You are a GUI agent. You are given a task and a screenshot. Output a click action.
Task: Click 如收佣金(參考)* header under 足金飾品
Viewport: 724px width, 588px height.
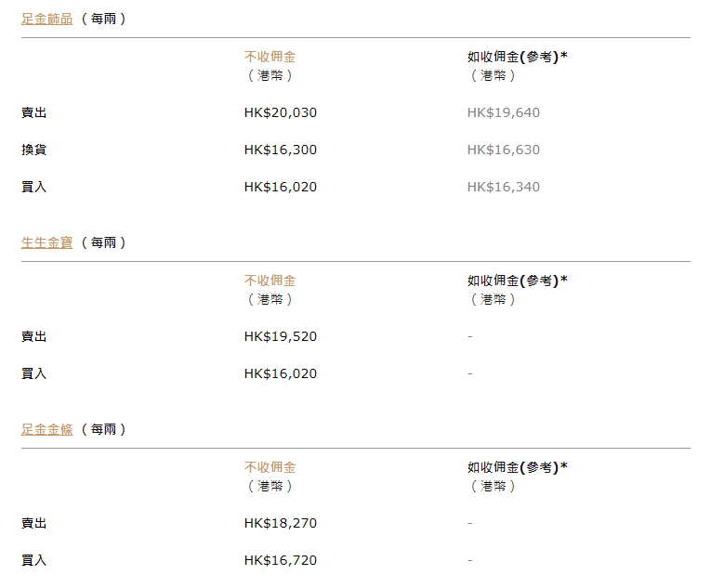tap(518, 57)
